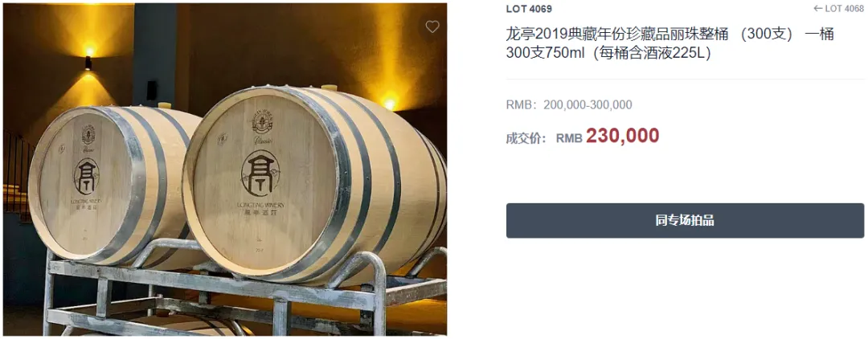Click the glowing wall light beside front barrel
The image size is (868, 339).
390,102
